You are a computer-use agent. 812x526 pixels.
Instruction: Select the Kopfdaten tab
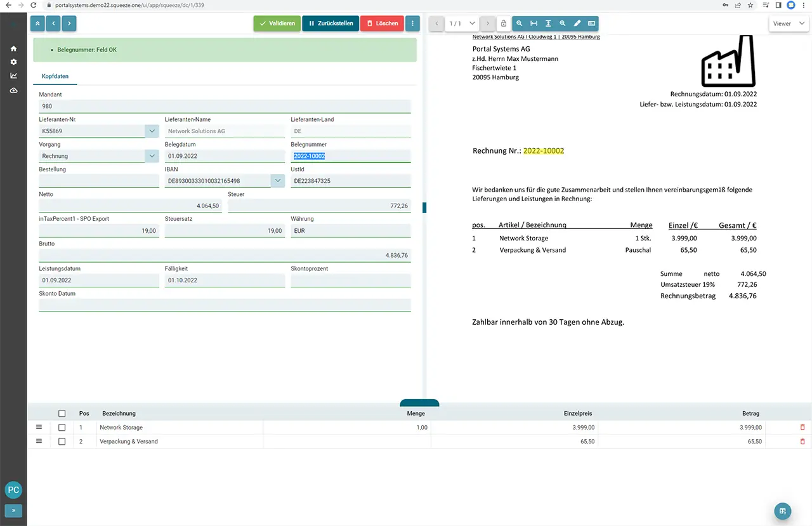[x=55, y=76]
